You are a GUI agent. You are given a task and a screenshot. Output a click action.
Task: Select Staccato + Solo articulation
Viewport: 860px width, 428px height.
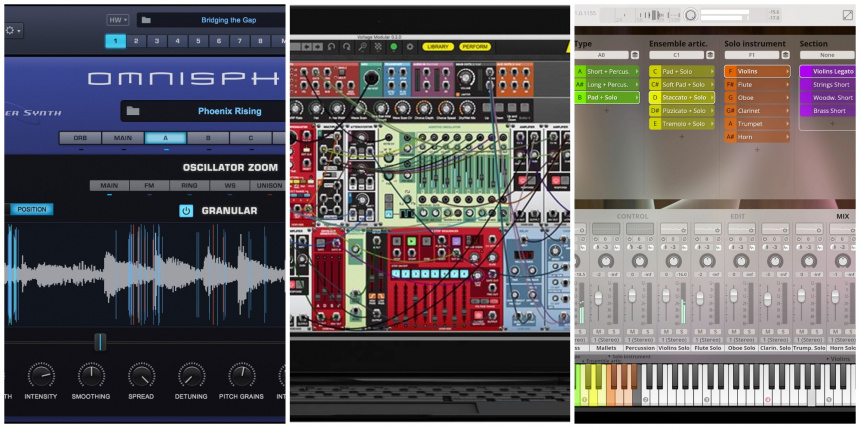(x=682, y=98)
